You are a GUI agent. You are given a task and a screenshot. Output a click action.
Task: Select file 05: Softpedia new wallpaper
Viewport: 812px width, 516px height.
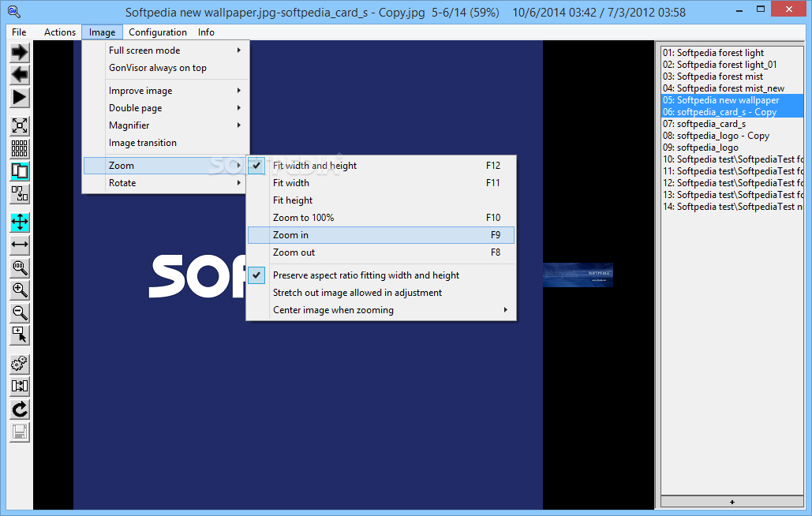732,100
